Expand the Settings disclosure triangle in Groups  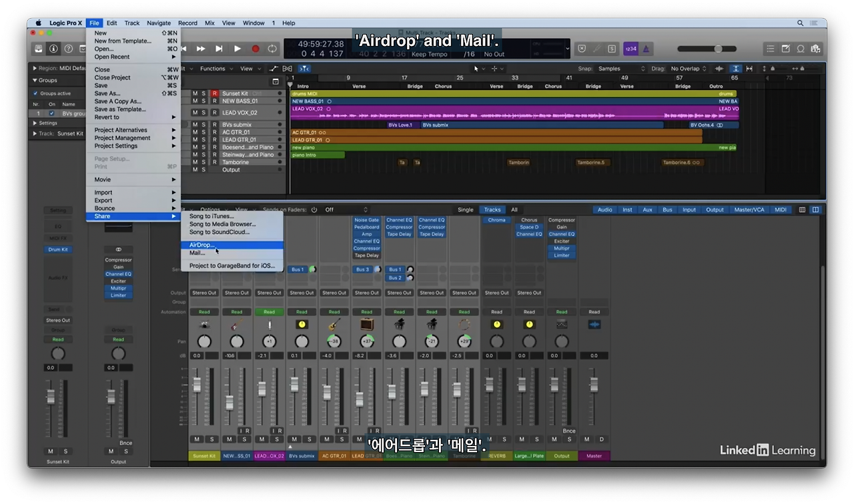click(35, 123)
